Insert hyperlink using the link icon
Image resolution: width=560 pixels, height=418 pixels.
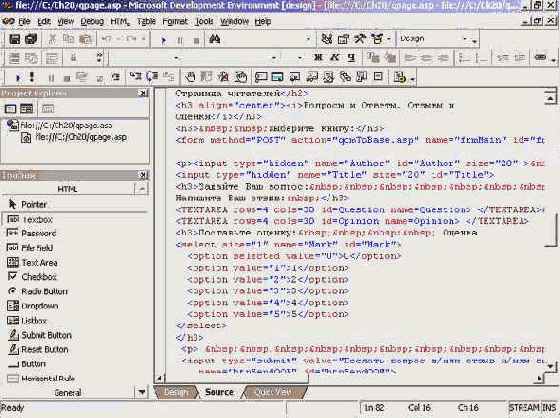coord(541,58)
